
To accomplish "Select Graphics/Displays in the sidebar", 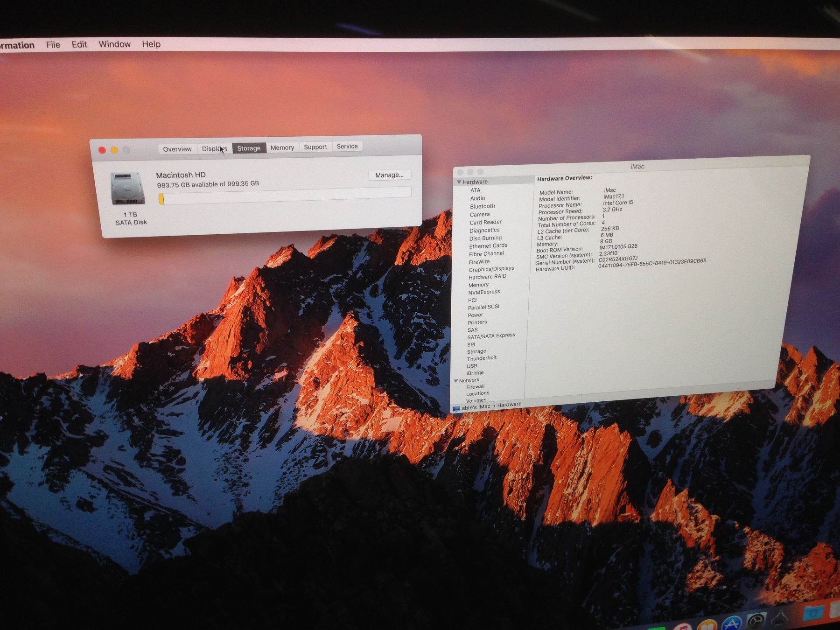I will pyautogui.click(x=491, y=269).
